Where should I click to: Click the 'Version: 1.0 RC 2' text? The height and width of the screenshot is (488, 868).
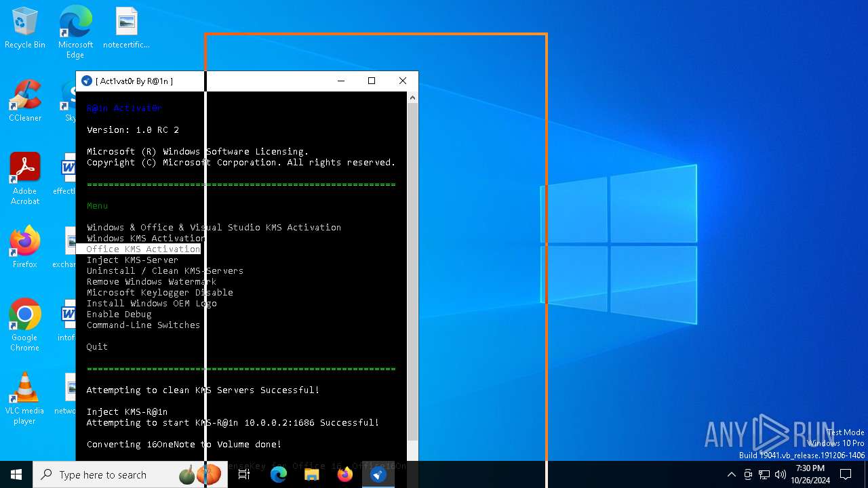(132, 129)
